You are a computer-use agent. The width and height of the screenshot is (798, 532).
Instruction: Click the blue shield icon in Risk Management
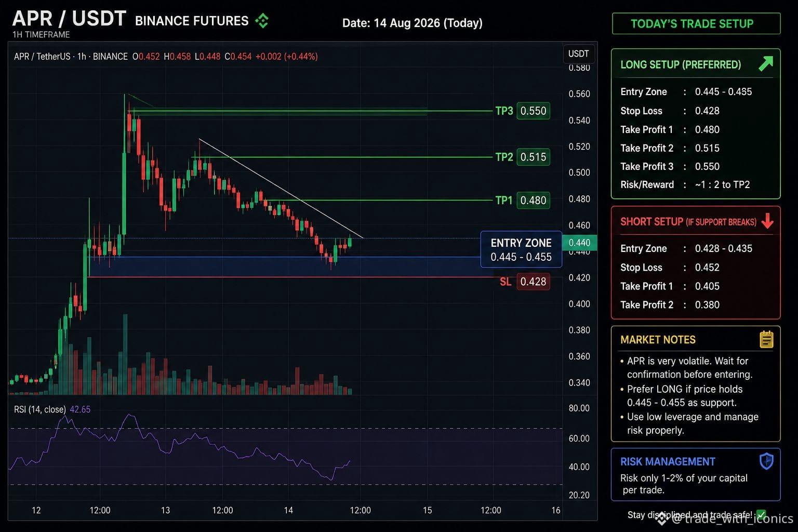point(766,461)
